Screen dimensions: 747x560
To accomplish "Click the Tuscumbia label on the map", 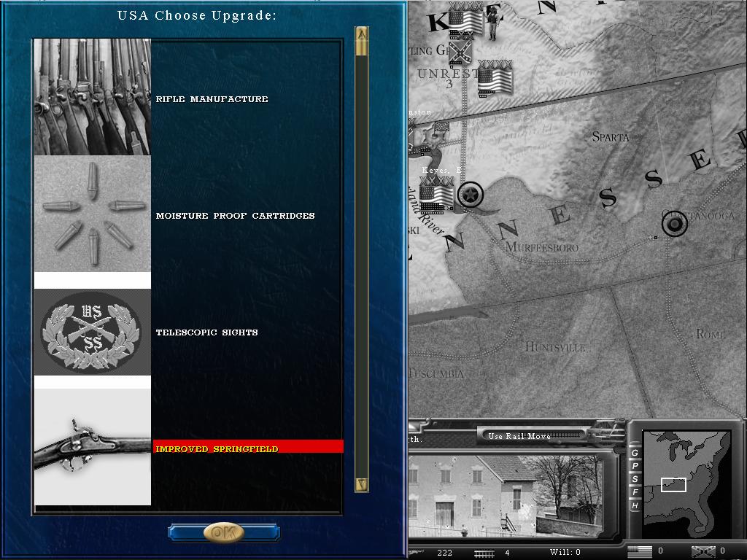I will [x=436, y=374].
